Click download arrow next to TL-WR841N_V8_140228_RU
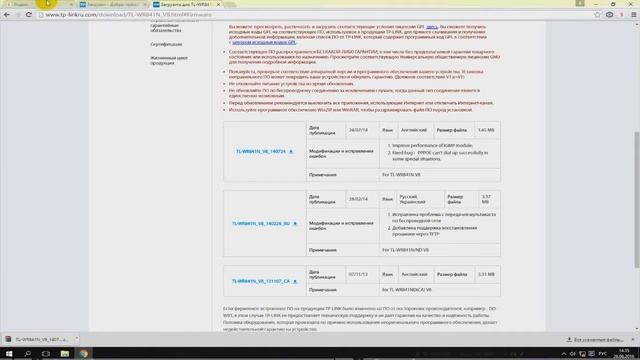 point(295,224)
